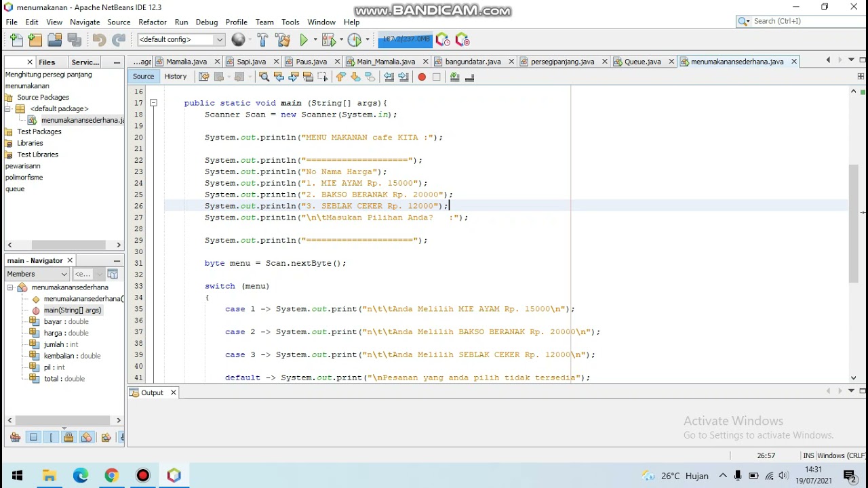Toggle Show Inner Classes filter in Navigator
The width and height of the screenshot is (868, 488).
tap(86, 437)
